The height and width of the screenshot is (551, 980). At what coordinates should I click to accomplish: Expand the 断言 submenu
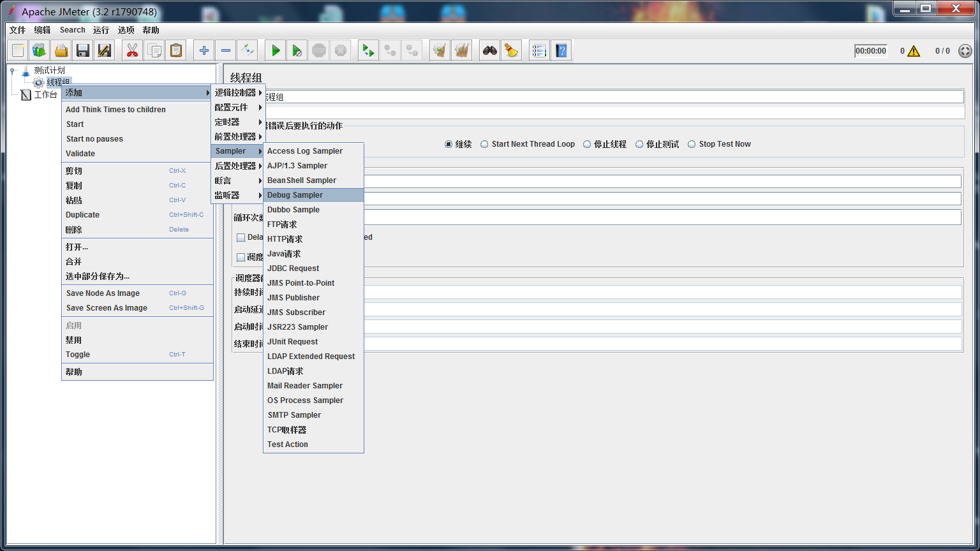(x=238, y=180)
